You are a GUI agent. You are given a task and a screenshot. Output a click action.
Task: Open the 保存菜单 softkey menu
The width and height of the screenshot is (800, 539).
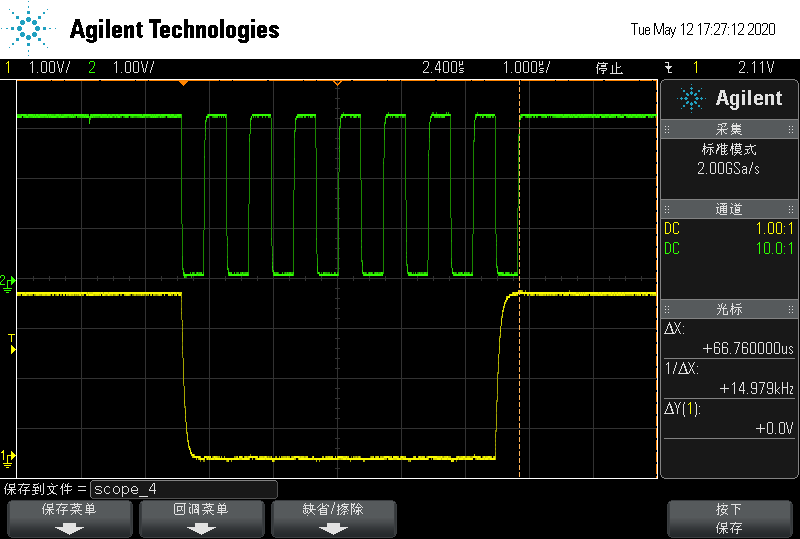[69, 519]
